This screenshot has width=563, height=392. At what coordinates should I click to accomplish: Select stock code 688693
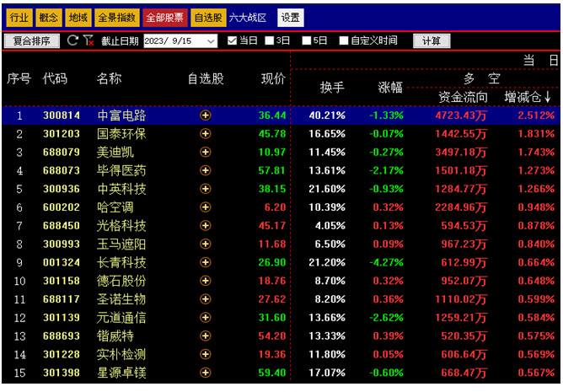click(62, 336)
